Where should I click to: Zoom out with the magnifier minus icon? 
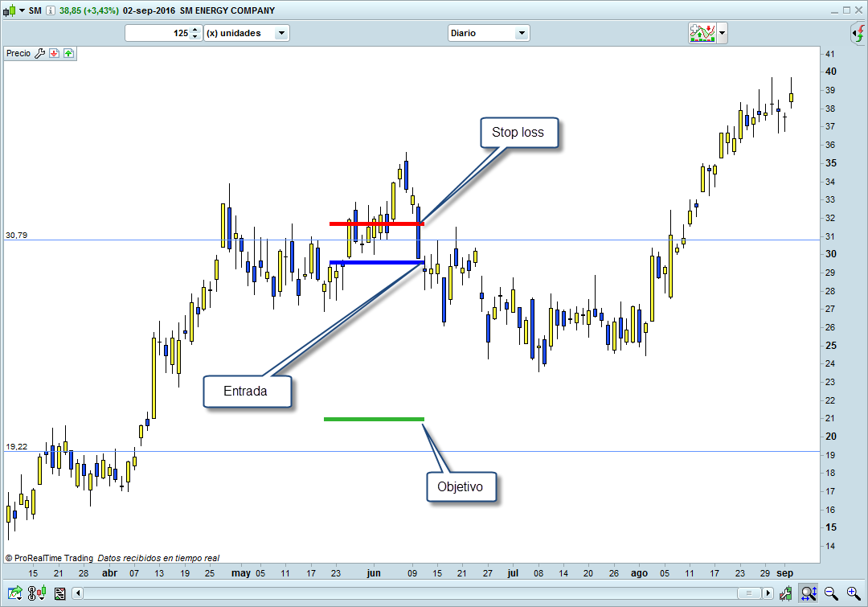pyautogui.click(x=831, y=593)
